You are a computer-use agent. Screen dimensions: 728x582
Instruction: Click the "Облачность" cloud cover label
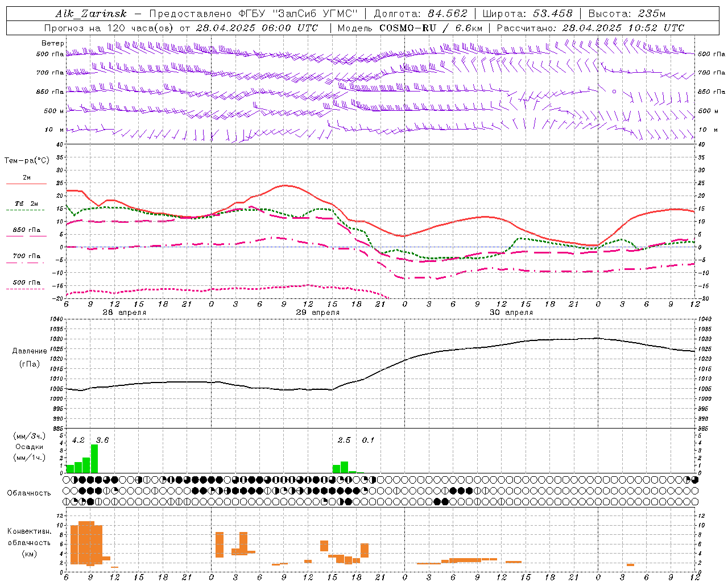29,493
